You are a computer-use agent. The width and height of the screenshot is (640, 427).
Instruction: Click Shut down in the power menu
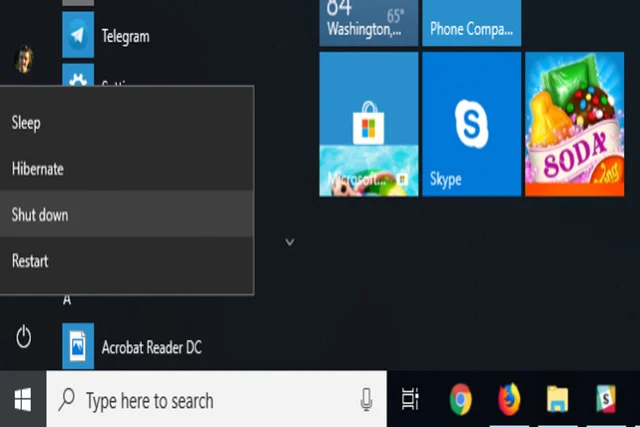pyautogui.click(x=127, y=214)
